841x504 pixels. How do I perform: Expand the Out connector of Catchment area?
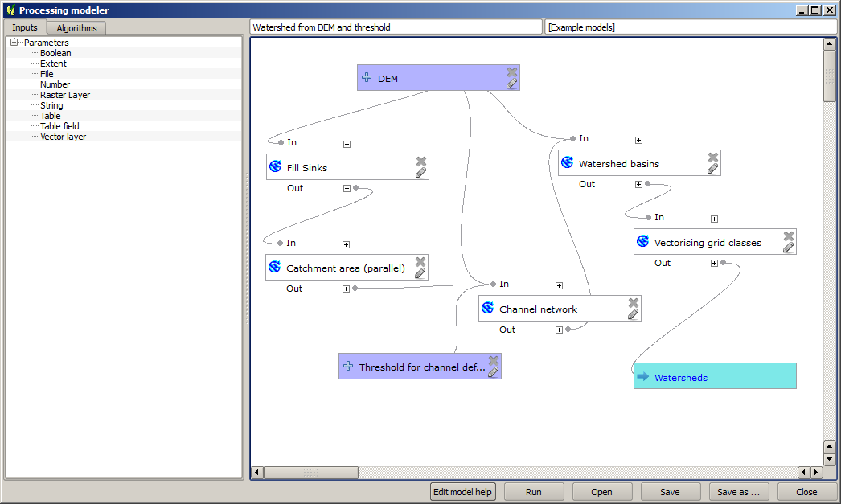pyautogui.click(x=347, y=289)
